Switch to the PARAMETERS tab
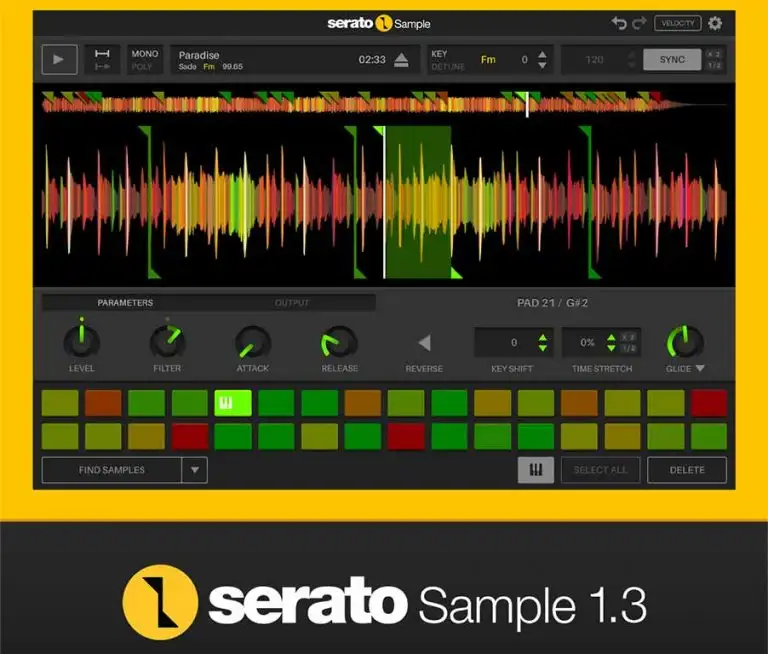The width and height of the screenshot is (768, 654). [125, 303]
